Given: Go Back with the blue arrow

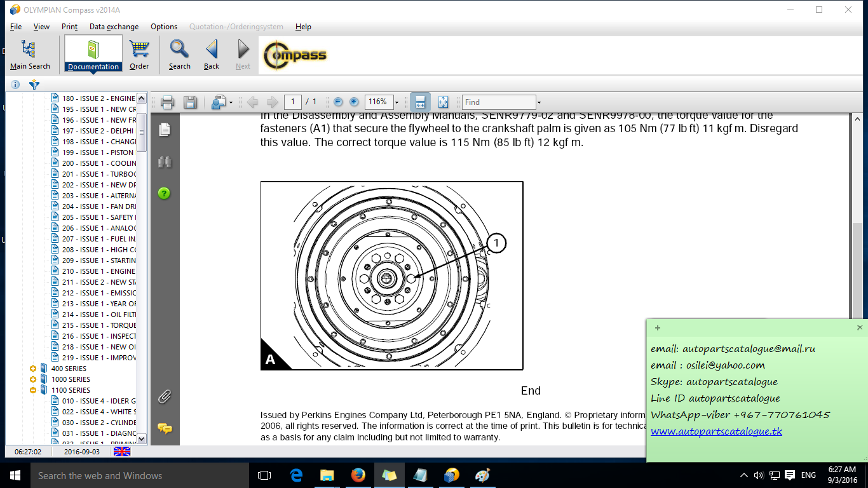Looking at the screenshot, I should (212, 55).
